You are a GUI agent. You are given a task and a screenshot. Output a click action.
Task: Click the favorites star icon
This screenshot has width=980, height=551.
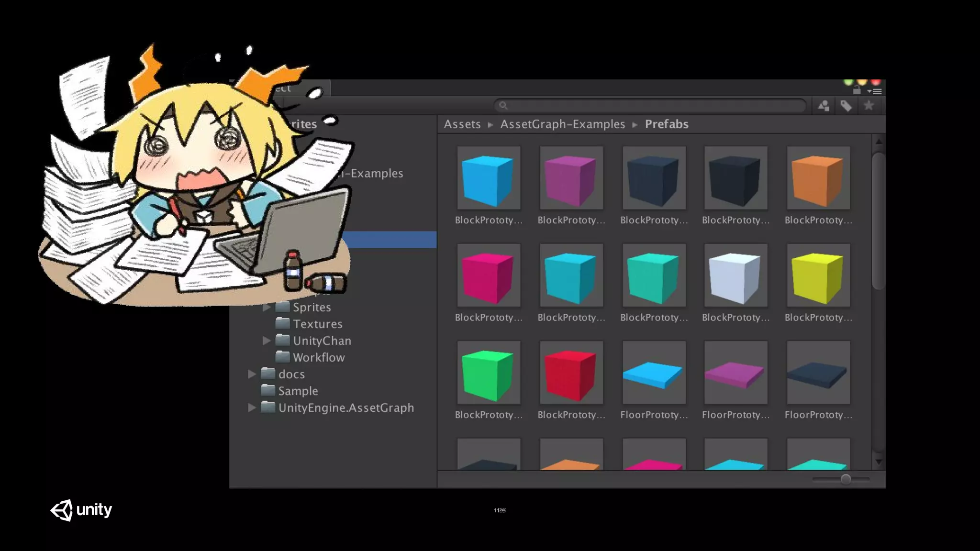pos(869,106)
